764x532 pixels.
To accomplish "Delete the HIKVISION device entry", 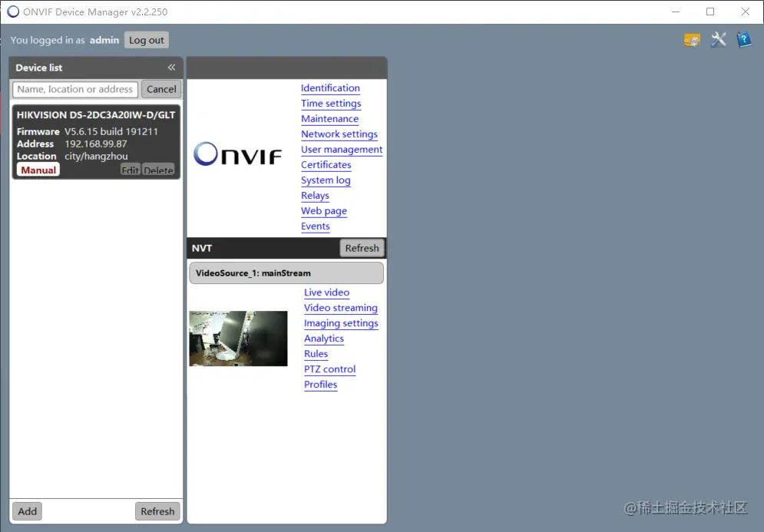I will click(x=158, y=170).
